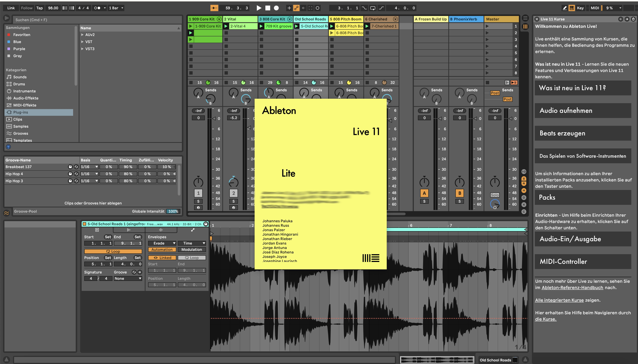The height and width of the screenshot is (364, 638).
Task: Expand the VST3 folder
Action: (82, 49)
